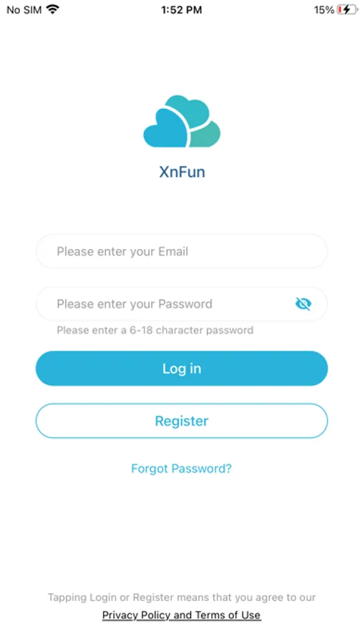
Task: Tap the battery charging icon
Action: (x=347, y=10)
